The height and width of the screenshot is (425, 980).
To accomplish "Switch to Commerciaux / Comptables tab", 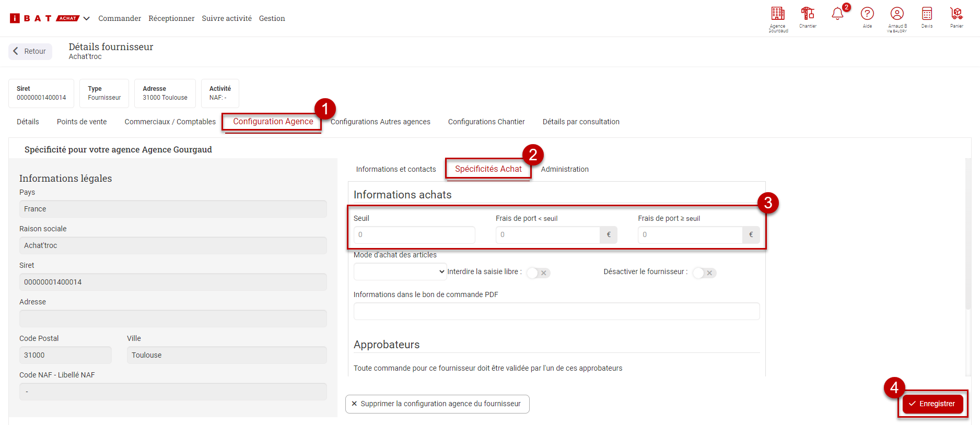I will click(170, 122).
